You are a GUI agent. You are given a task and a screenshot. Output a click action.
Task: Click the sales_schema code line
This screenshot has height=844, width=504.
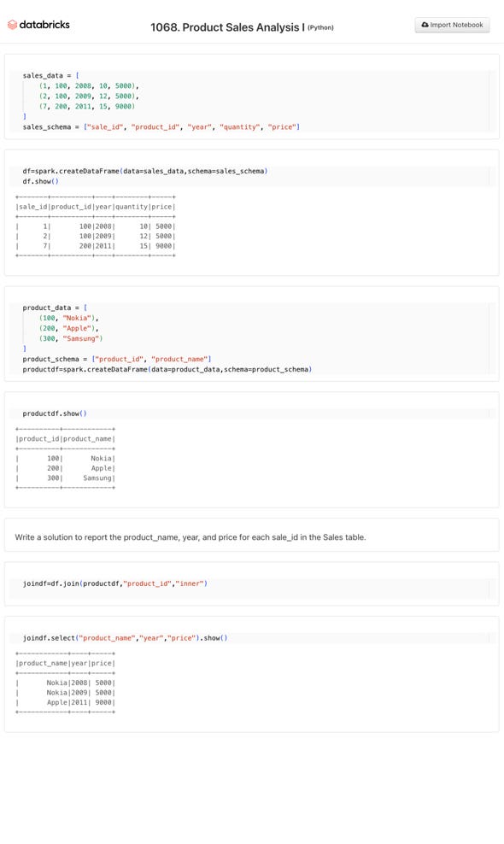click(x=161, y=127)
